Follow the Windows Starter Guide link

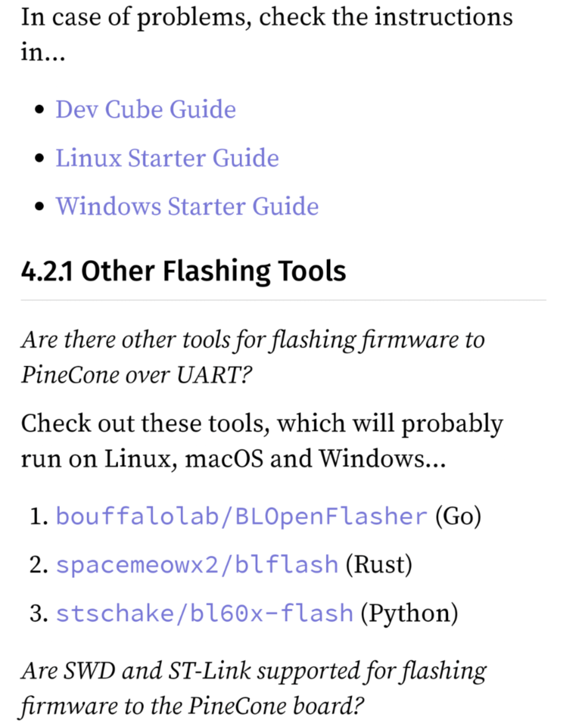click(x=187, y=207)
